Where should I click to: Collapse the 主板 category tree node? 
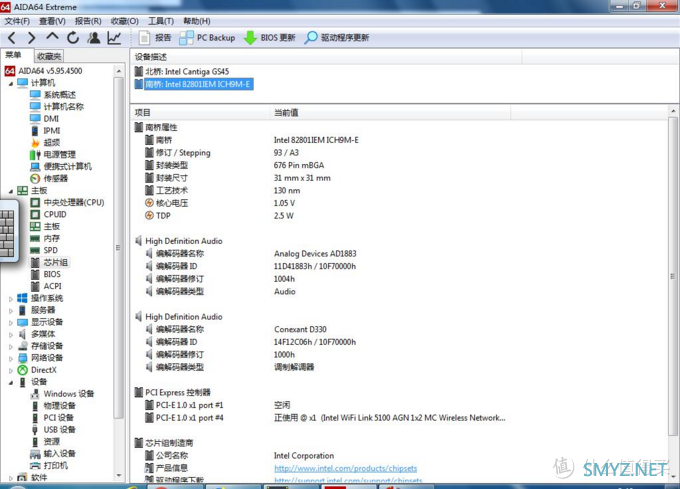tap(11, 191)
